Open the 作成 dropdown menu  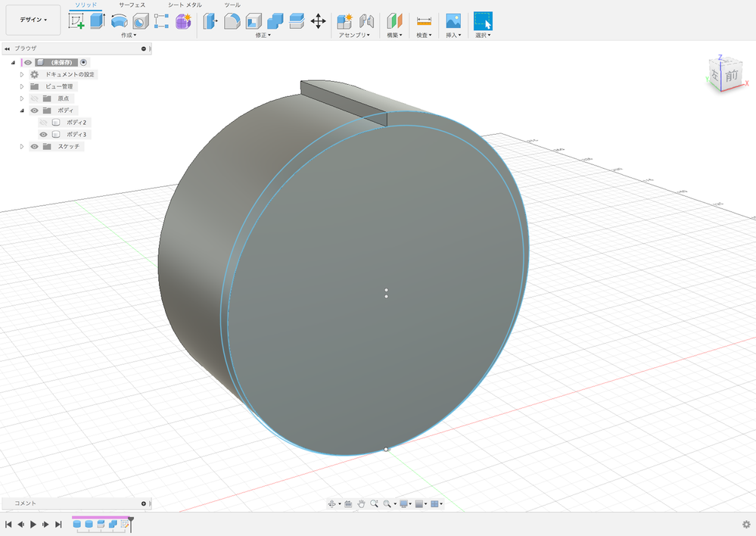click(x=128, y=36)
